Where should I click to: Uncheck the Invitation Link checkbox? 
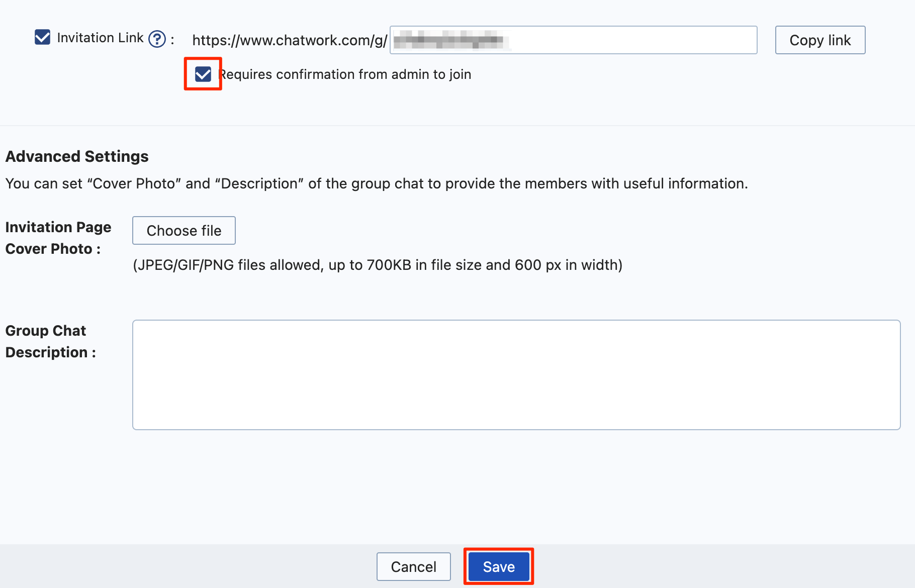pos(42,37)
